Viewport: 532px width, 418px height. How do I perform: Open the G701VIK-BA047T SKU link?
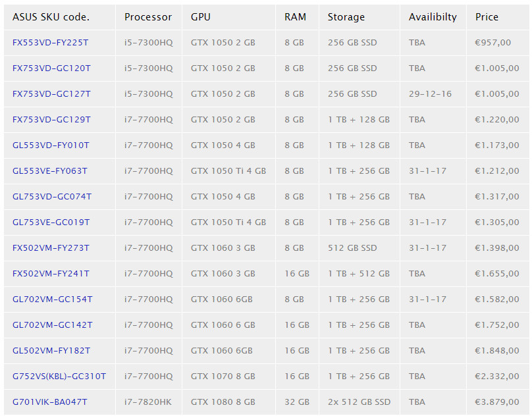50,402
